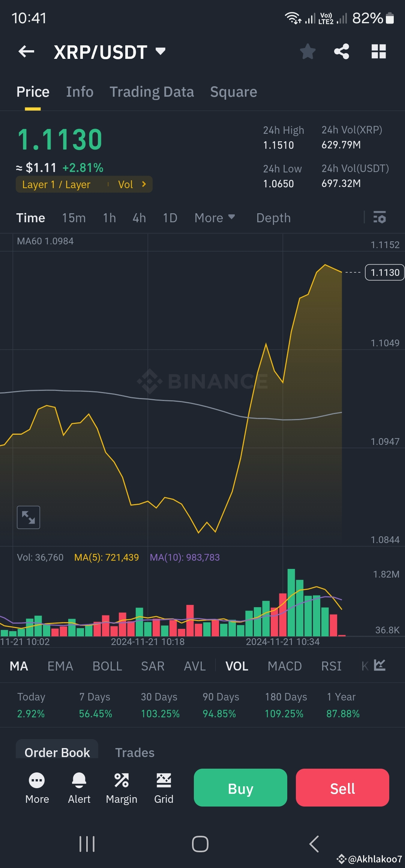The image size is (405, 868).
Task: Open the markets grid icon in top bar
Action: [x=379, y=52]
